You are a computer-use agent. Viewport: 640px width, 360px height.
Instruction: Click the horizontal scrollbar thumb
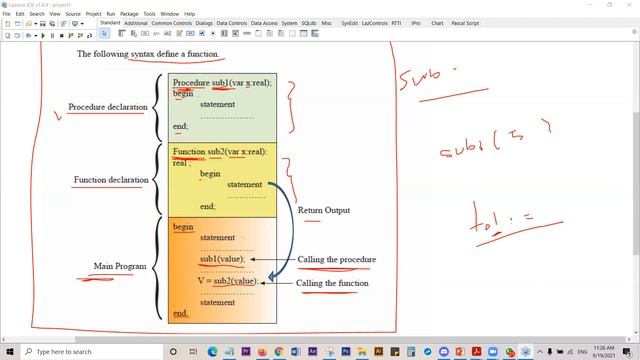(350, 339)
